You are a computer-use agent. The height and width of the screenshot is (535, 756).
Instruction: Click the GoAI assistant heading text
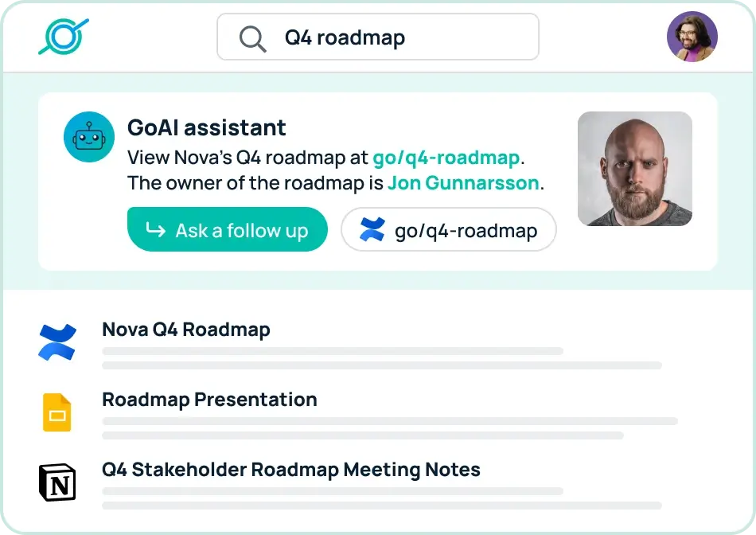(207, 127)
